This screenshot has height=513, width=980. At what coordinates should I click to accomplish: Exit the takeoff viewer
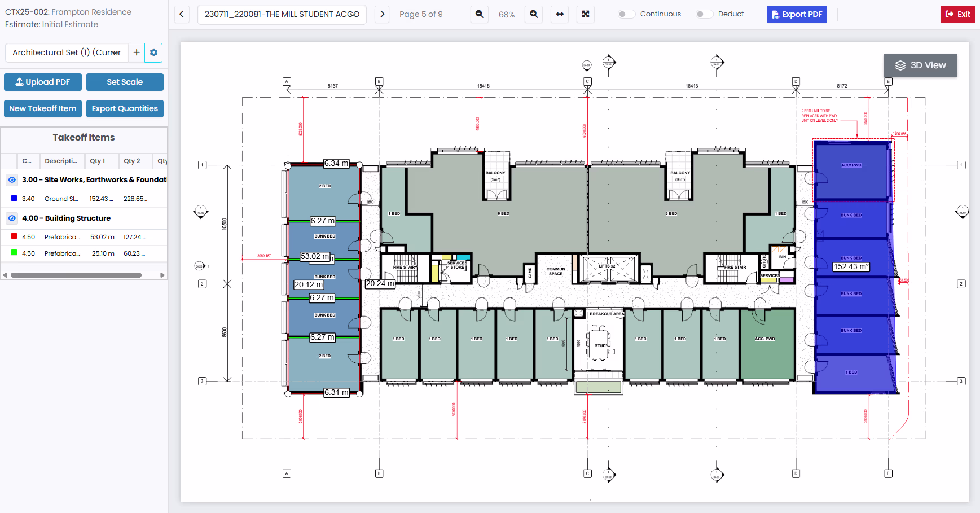(x=958, y=14)
